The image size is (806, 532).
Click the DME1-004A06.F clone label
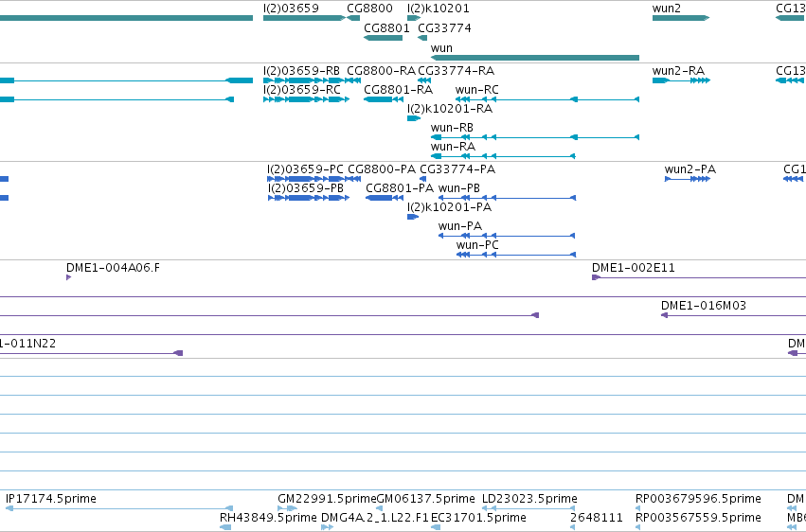coord(113,268)
